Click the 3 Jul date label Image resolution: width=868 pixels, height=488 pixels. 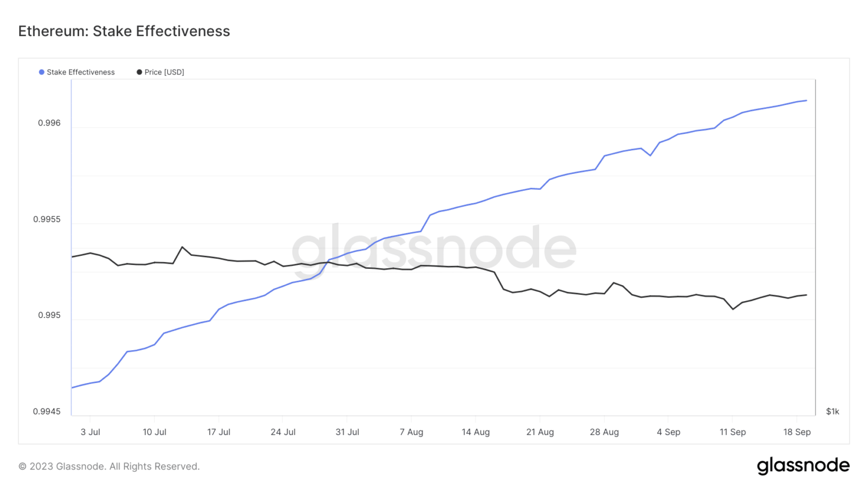pyautogui.click(x=90, y=432)
